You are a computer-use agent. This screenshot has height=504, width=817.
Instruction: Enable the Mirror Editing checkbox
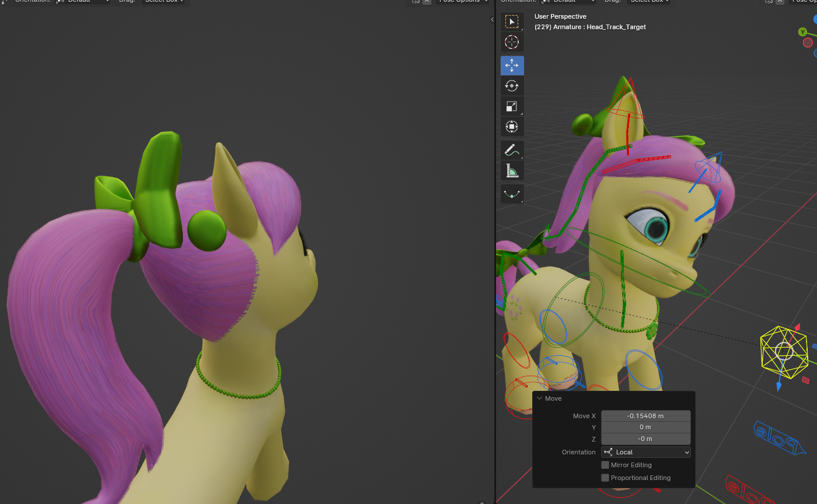605,465
